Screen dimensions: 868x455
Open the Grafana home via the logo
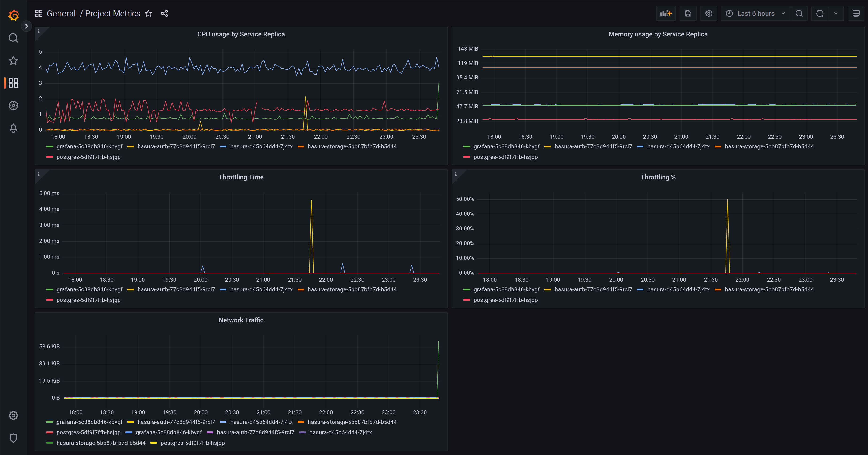tap(13, 15)
